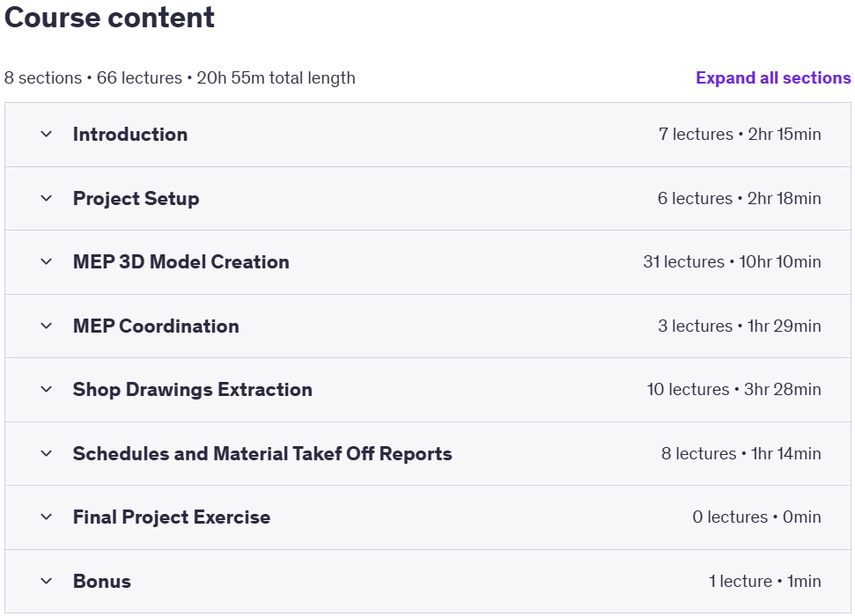Select the Final Project Exercise title
The width and height of the screenshot is (855, 616).
172,517
